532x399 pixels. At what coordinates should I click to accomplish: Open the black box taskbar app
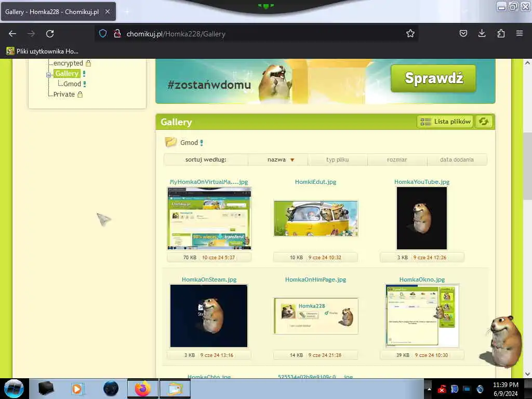(46, 389)
